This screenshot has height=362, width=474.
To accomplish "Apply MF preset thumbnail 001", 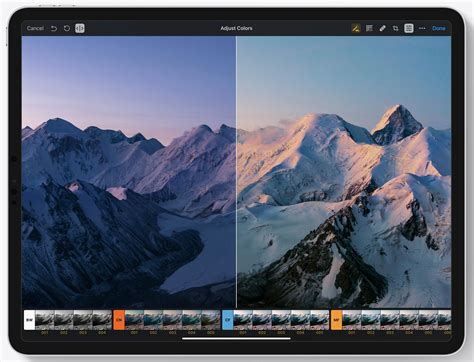I will [x=352, y=320].
